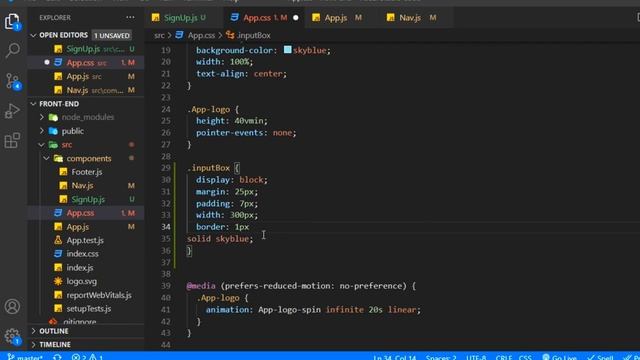Select App.css in Open Editors list
640x360 pixels.
(86, 63)
